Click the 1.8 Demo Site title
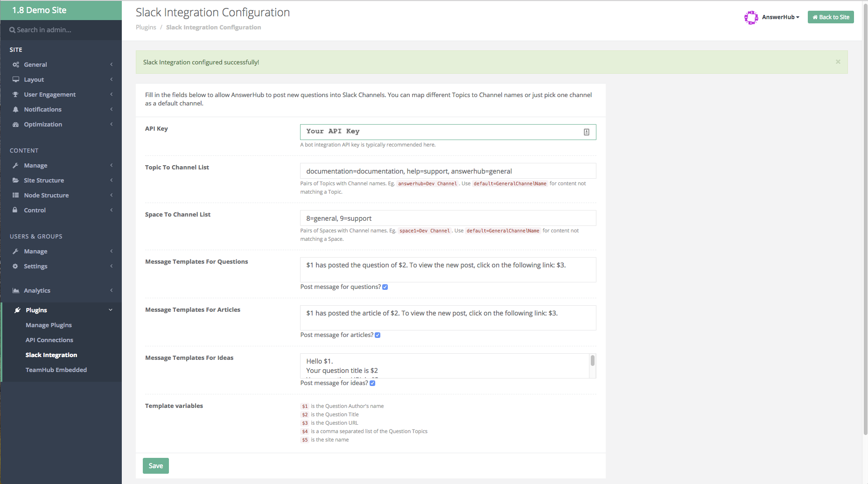Screen dimensions: 868x484 point(39,10)
